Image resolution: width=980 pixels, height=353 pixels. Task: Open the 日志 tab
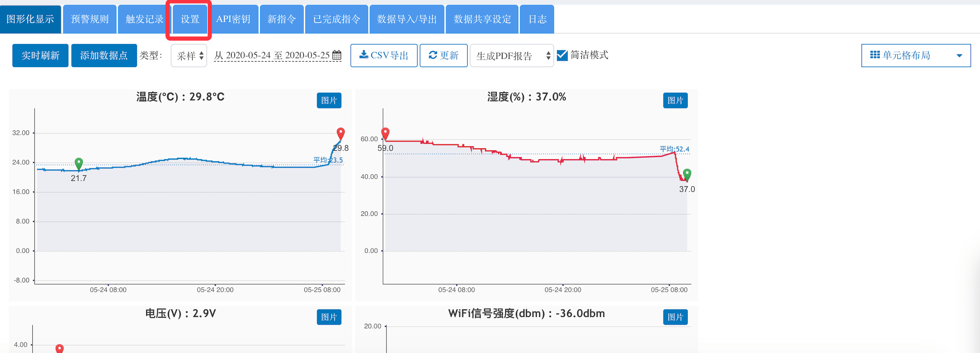click(x=537, y=19)
